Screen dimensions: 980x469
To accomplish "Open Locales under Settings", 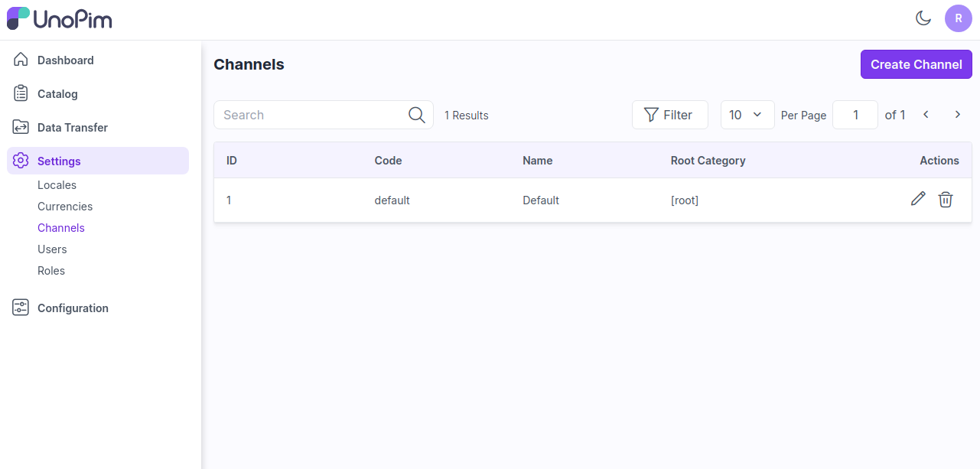I will coord(57,185).
